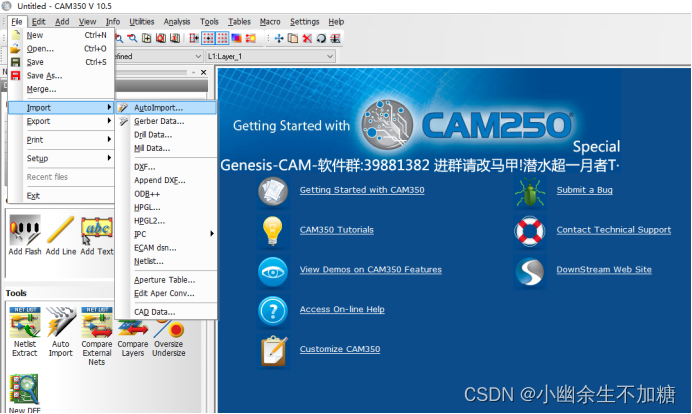Close the left navigation panel with X

203,72
